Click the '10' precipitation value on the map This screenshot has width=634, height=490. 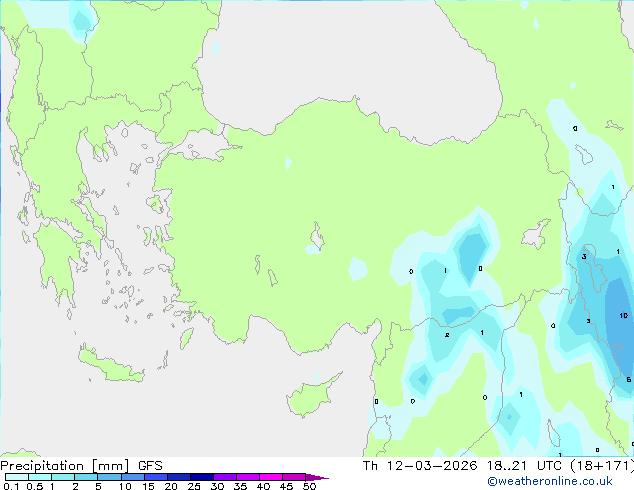click(623, 315)
